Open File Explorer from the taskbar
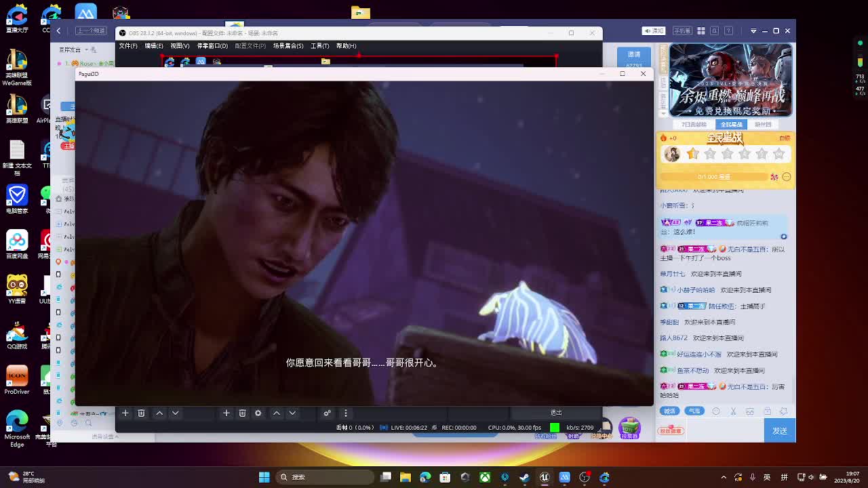Viewport: 868px width, 488px height. [406, 477]
